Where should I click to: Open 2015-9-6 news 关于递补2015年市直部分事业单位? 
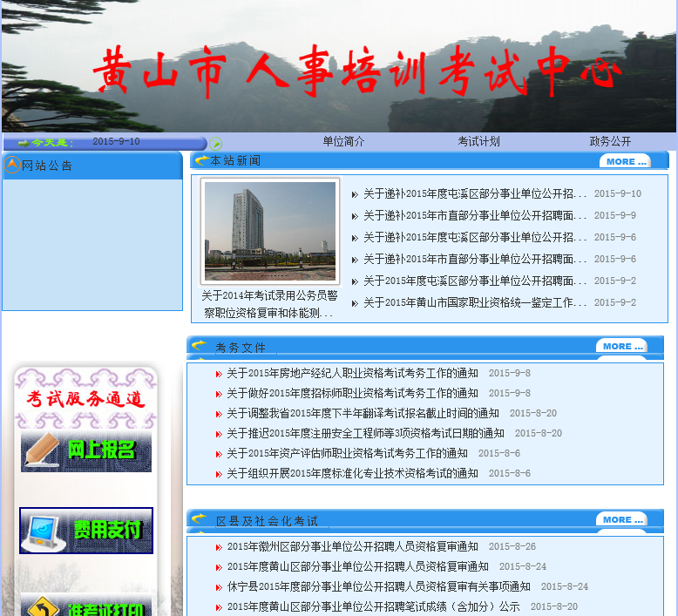tap(475, 259)
